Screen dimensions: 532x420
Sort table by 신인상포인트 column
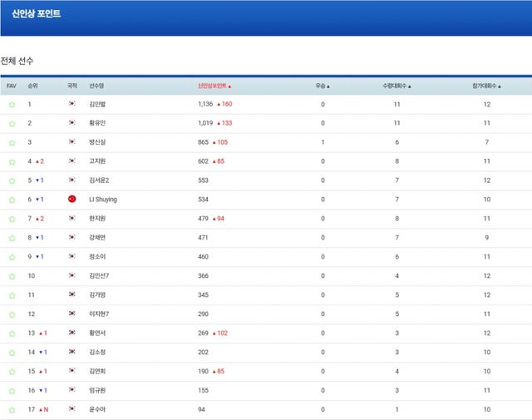(214, 86)
